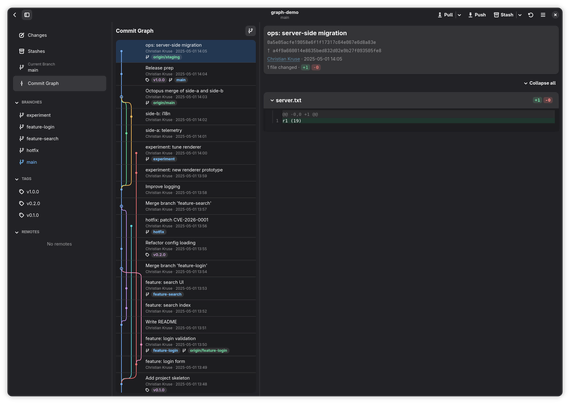Select 'feature: search index' commit
This screenshot has height=404, width=570.
pyautogui.click(x=186, y=308)
